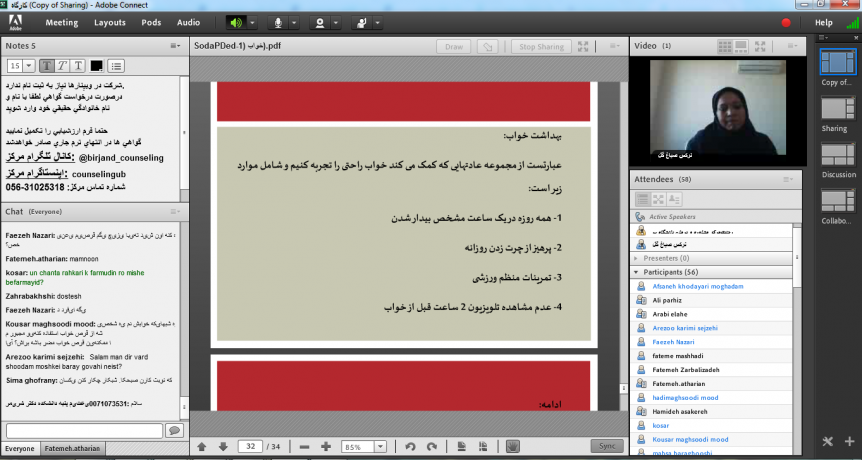Open the microphone options dropdown arrow
The image size is (862, 460).
(294, 23)
